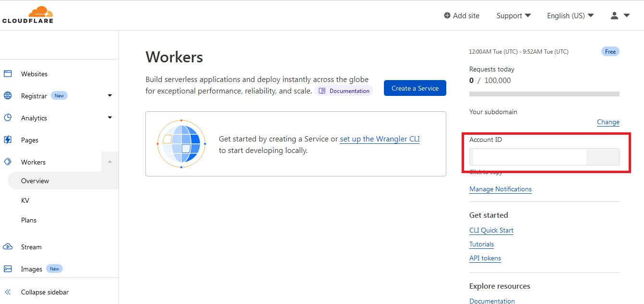The image size is (644, 304).
Task: Click the New badge next to Registrar
Action: pos(59,95)
